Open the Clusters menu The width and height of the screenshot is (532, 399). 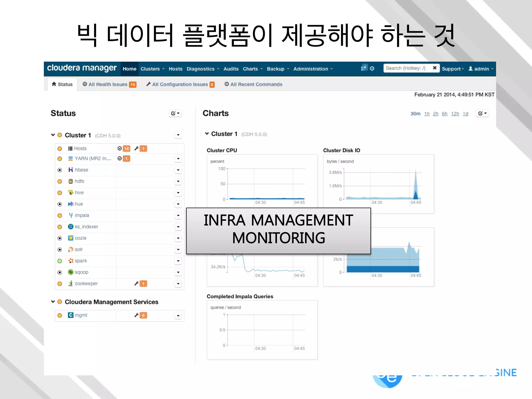coord(153,69)
